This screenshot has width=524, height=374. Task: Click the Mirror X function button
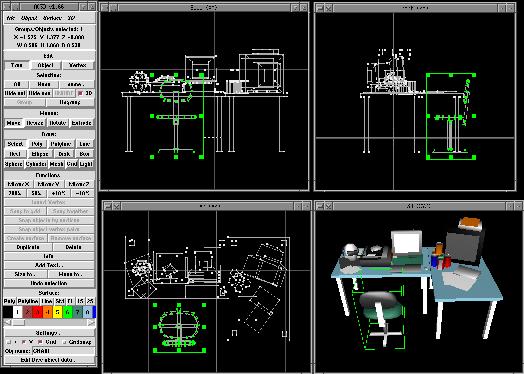[x=19, y=184]
